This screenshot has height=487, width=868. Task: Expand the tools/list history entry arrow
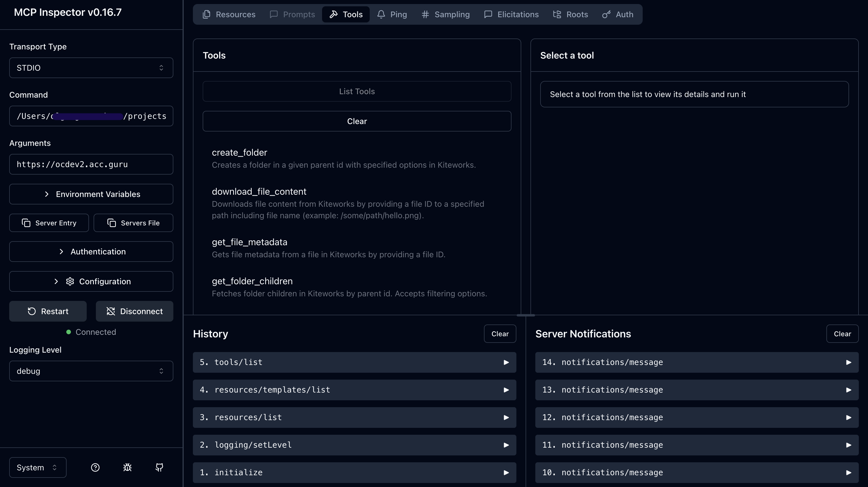pyautogui.click(x=506, y=362)
